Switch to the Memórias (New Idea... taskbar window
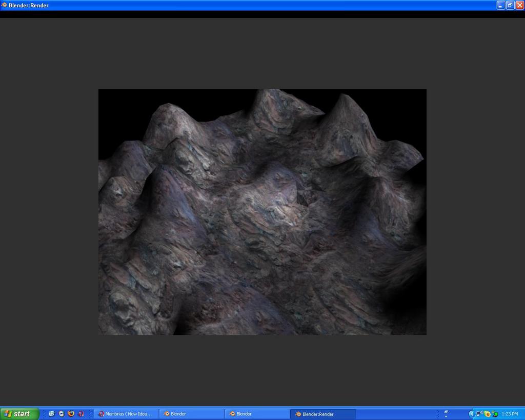Viewport: 525px width, 420px height. point(126,414)
